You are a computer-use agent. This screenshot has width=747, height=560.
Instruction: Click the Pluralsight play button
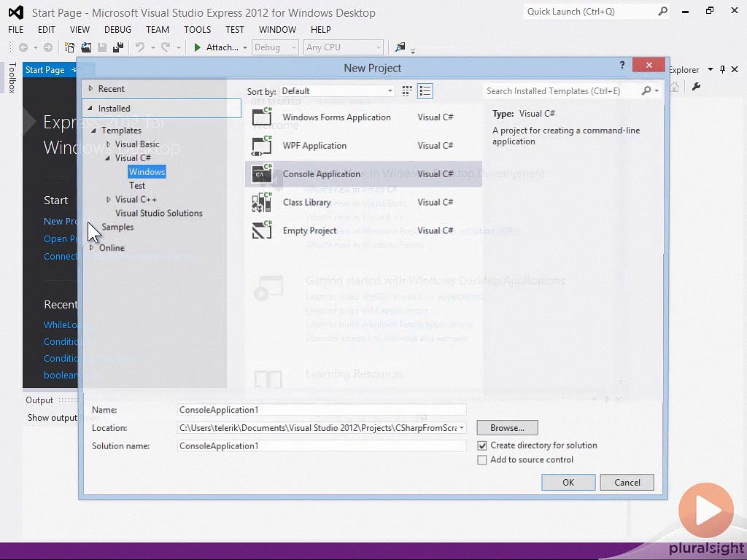coord(706,510)
